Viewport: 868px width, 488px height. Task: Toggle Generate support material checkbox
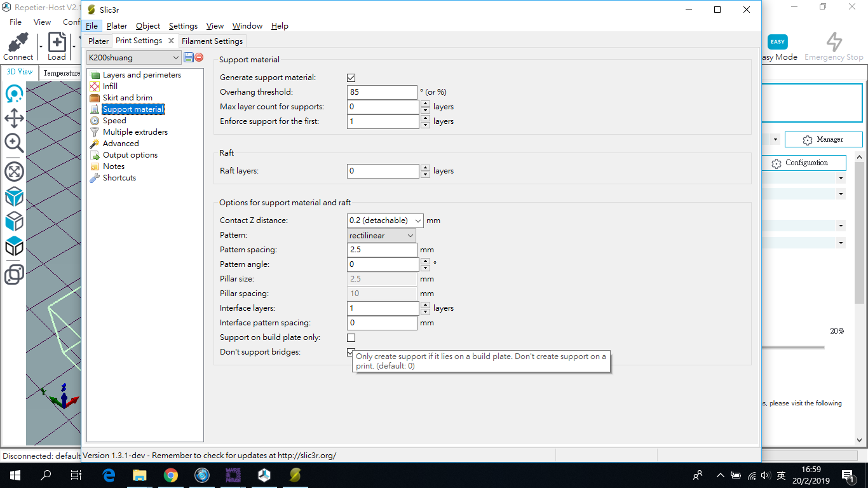coord(351,78)
